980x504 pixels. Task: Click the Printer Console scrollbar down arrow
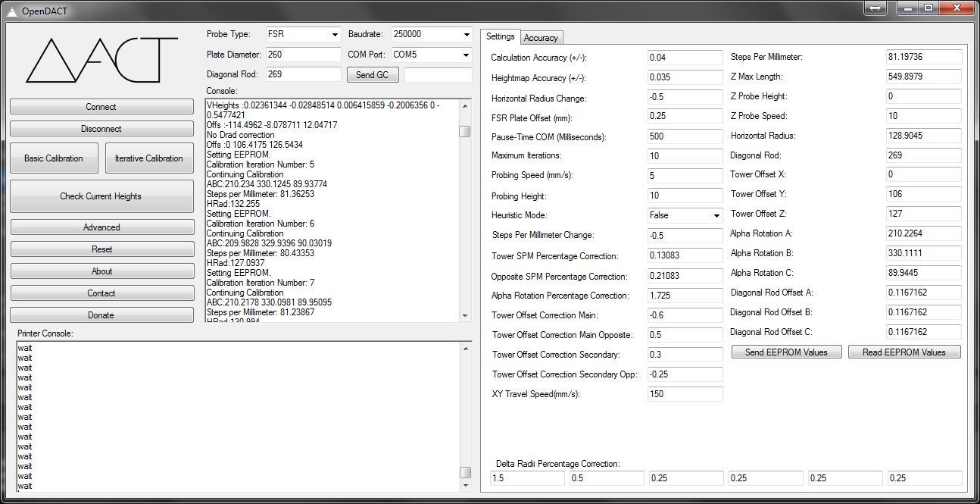point(466,486)
